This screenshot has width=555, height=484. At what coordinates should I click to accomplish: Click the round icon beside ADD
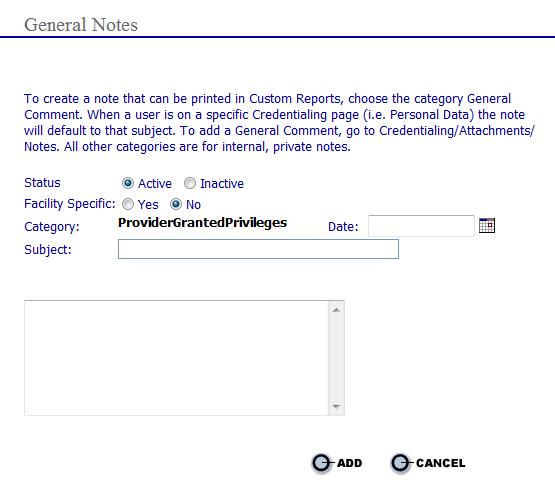pyautogui.click(x=321, y=463)
